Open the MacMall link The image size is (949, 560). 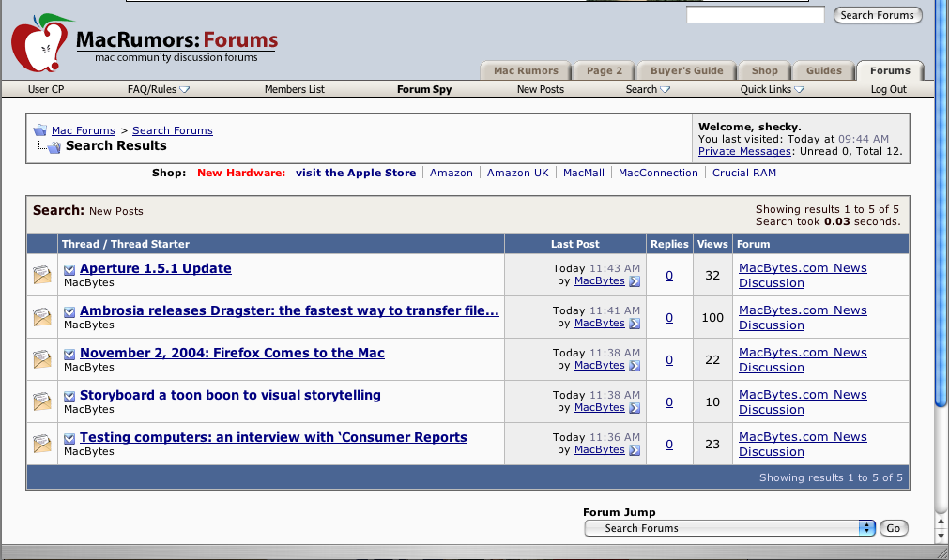click(584, 173)
